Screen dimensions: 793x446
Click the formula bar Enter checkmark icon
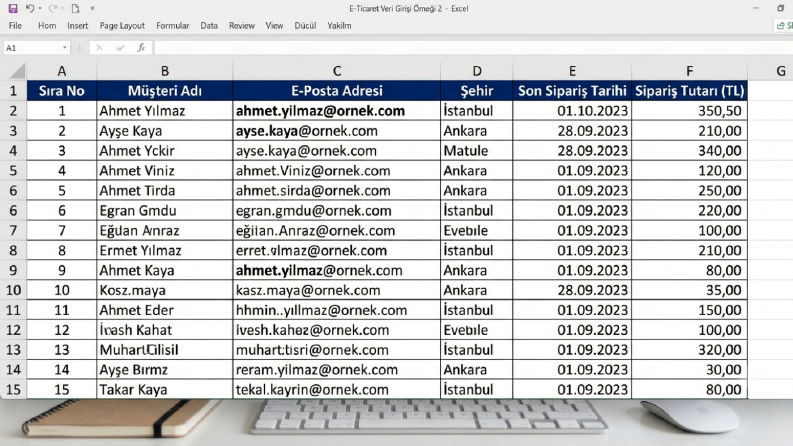tap(120, 48)
